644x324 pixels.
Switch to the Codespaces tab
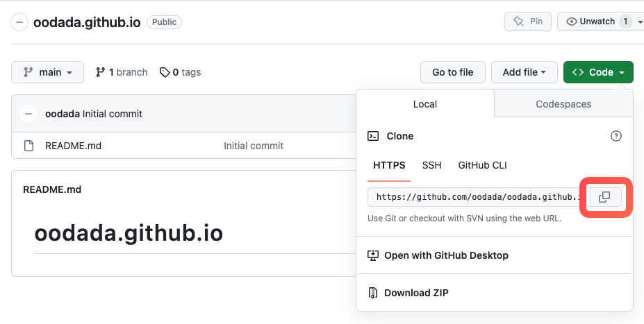[x=563, y=104]
